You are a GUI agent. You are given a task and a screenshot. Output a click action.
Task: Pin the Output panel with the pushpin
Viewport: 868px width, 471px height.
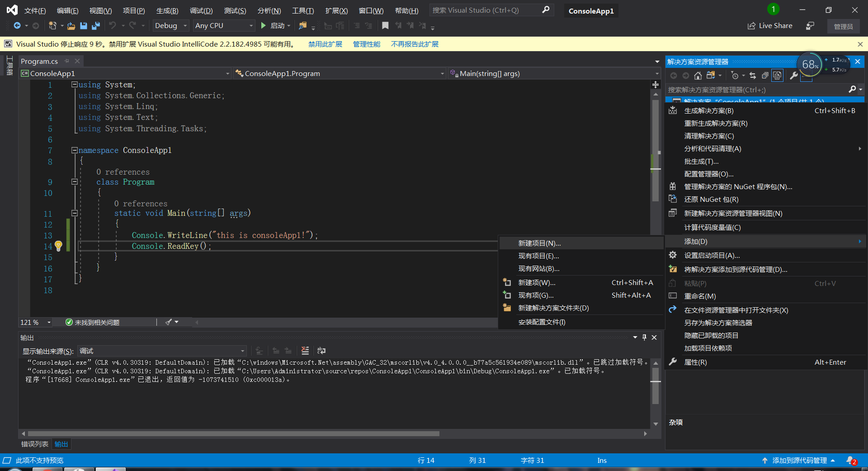click(644, 338)
